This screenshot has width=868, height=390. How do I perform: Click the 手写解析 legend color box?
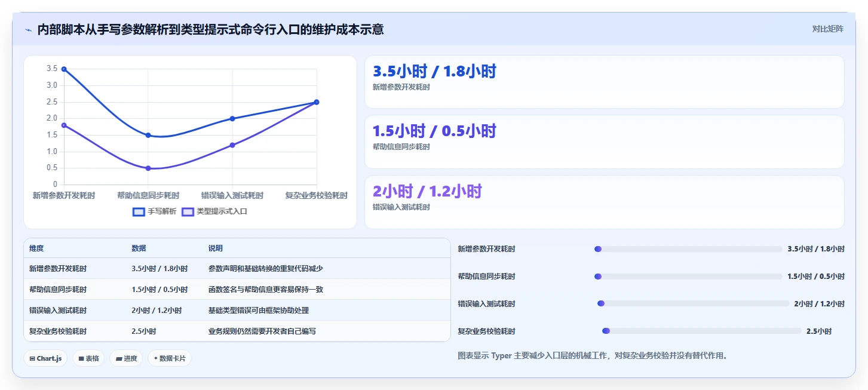tap(139, 211)
